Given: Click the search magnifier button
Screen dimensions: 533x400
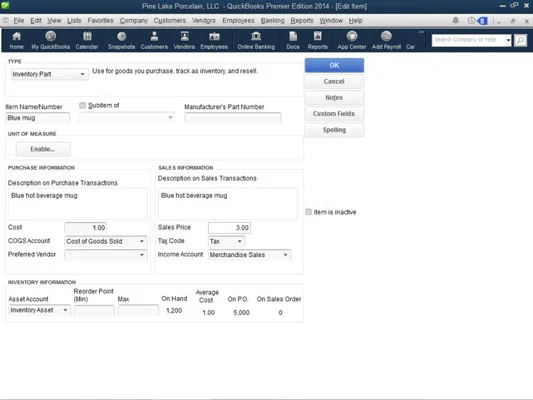Looking at the screenshot, I should (520, 40).
